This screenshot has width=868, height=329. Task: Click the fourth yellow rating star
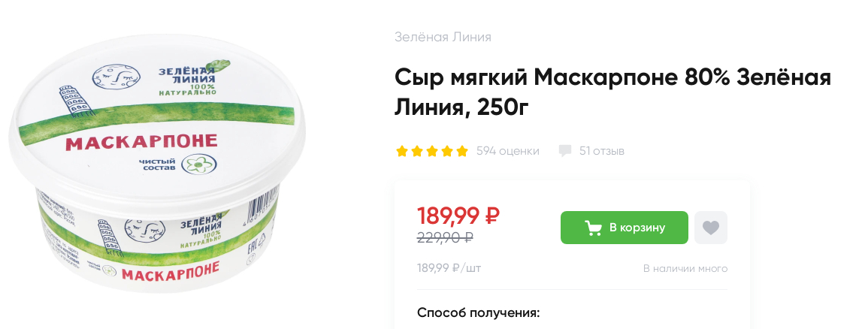pyautogui.click(x=446, y=151)
